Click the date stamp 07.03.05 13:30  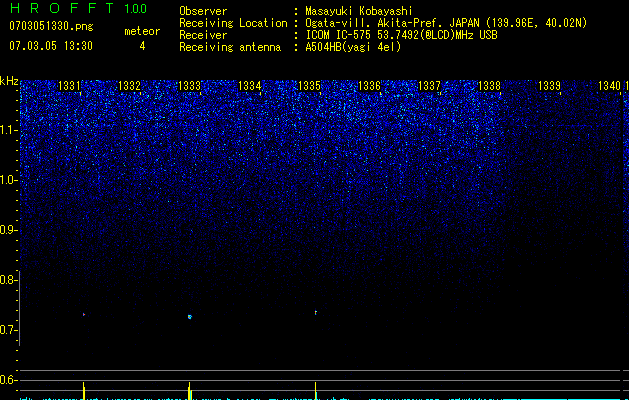click(x=51, y=46)
